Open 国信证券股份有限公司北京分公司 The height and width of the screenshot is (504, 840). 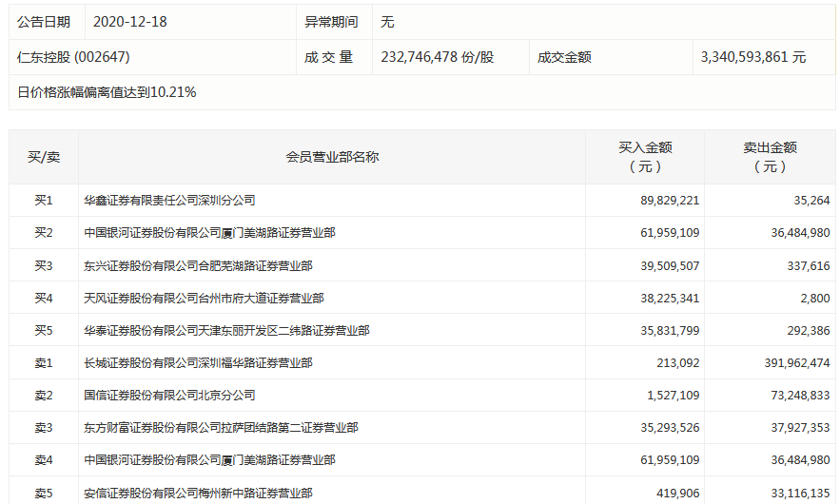tap(169, 395)
